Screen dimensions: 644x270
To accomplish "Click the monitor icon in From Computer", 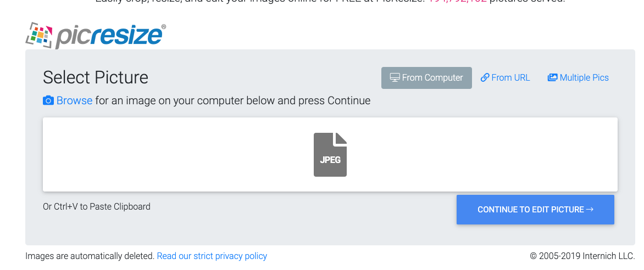I will click(x=395, y=77).
